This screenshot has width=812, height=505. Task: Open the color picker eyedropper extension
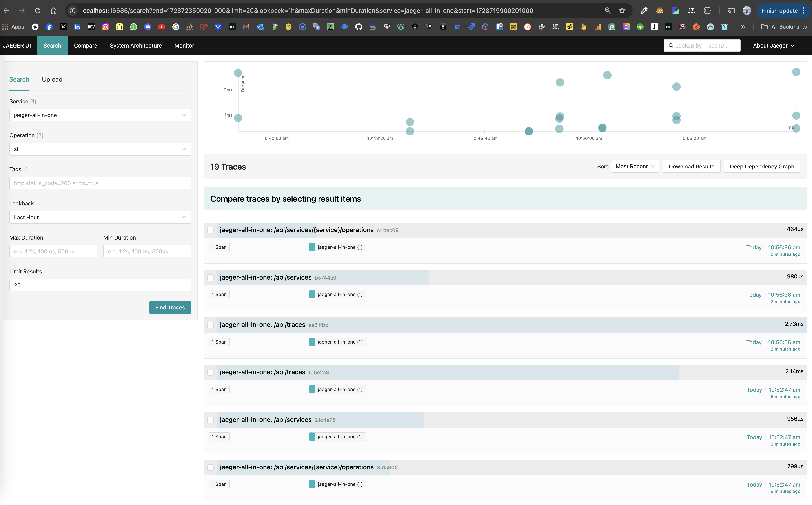point(644,11)
